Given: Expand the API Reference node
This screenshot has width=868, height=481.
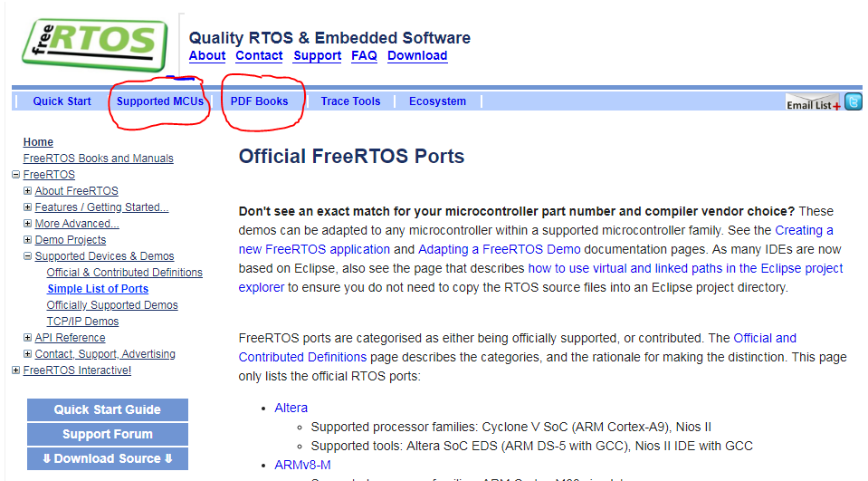Looking at the screenshot, I should coord(28,338).
